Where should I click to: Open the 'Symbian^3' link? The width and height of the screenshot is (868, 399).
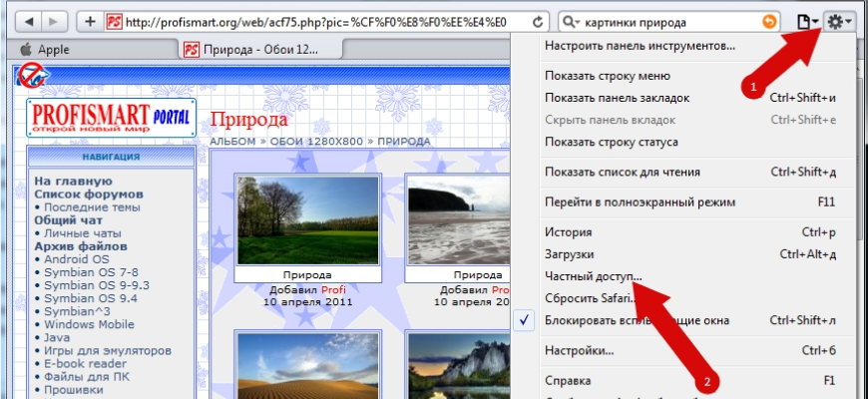77,311
